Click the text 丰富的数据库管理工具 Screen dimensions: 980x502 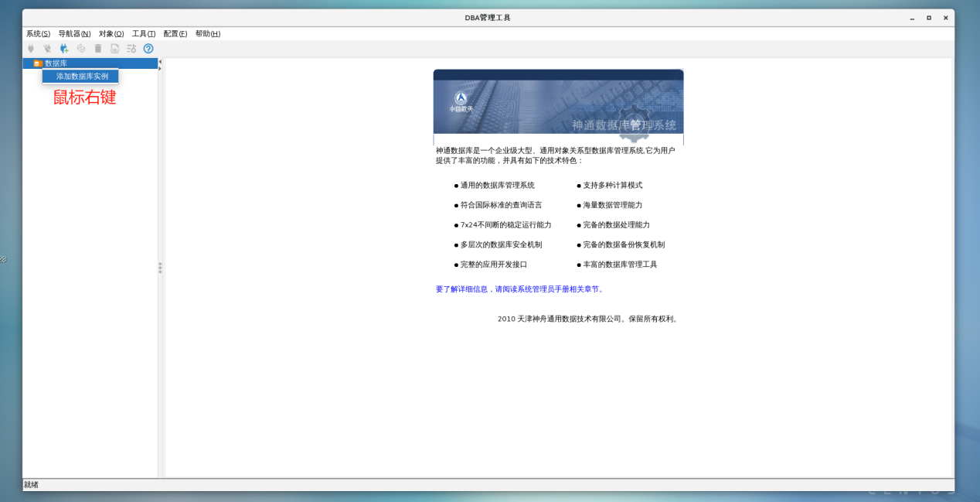[x=620, y=265]
